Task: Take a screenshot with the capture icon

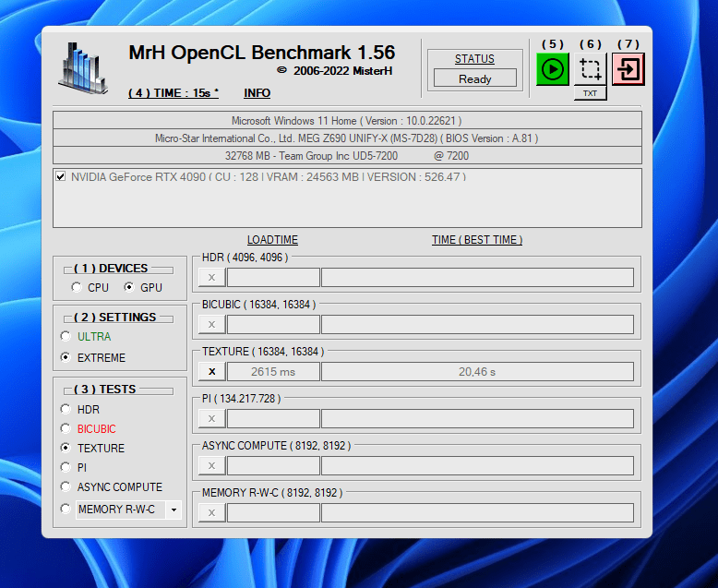Action: point(591,69)
